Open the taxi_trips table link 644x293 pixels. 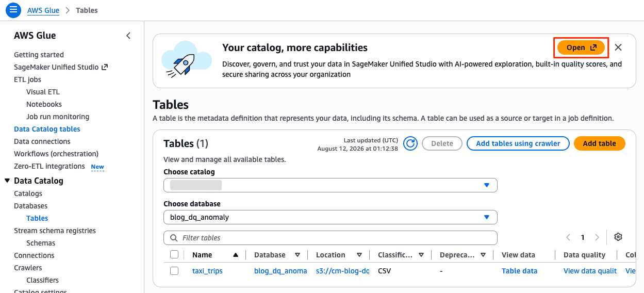(x=207, y=271)
